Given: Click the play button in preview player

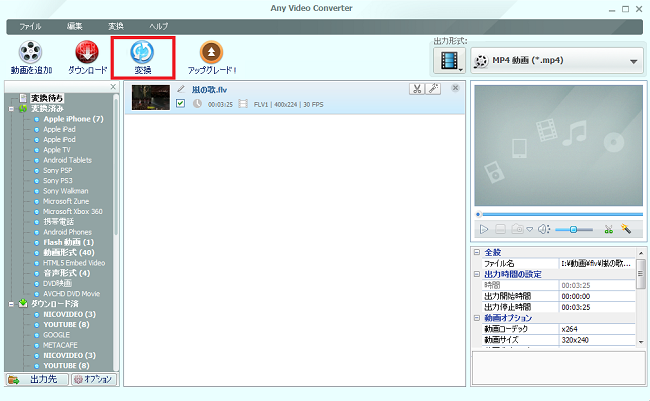Looking at the screenshot, I should [484, 229].
